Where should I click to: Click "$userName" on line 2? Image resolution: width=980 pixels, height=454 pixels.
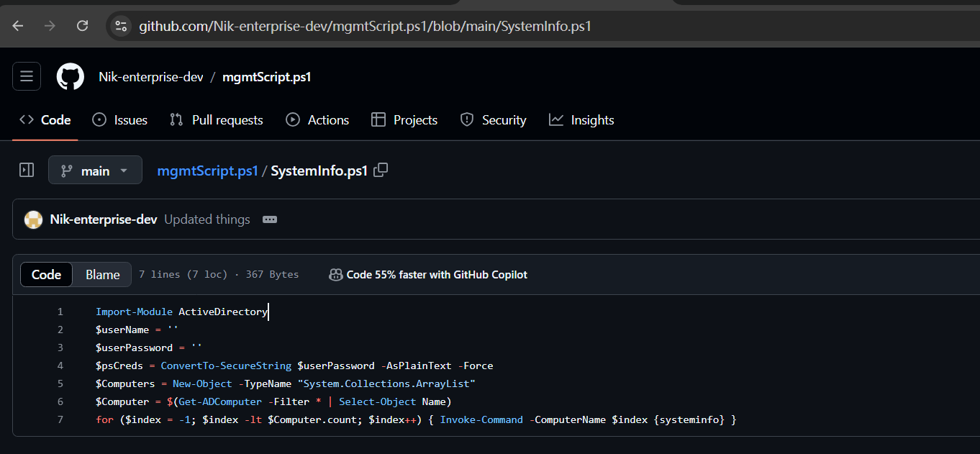(122, 330)
